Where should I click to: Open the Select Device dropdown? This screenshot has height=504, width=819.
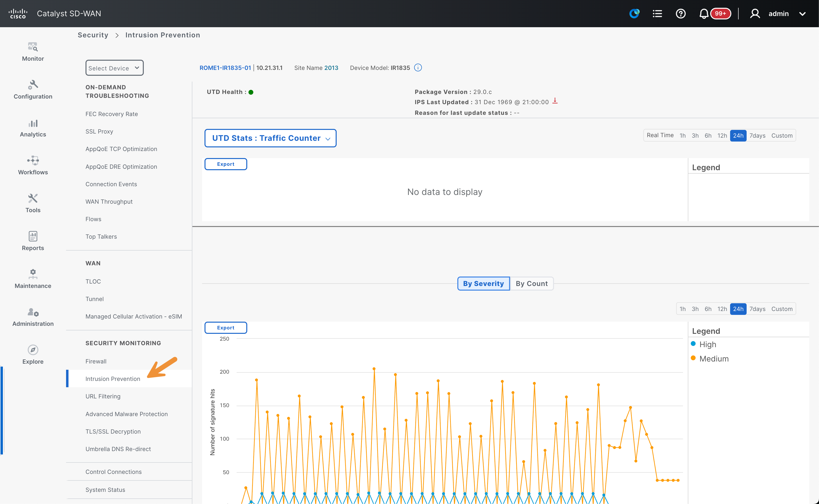pyautogui.click(x=114, y=68)
